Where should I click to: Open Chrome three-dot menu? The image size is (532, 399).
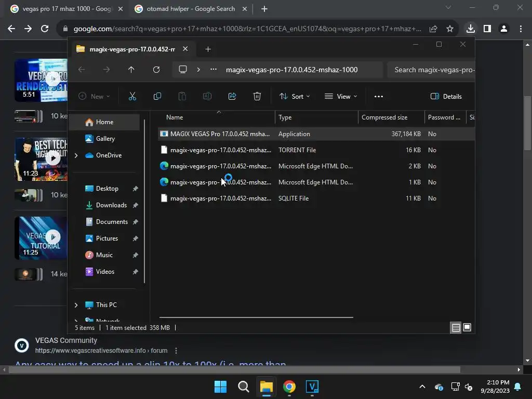(521, 29)
